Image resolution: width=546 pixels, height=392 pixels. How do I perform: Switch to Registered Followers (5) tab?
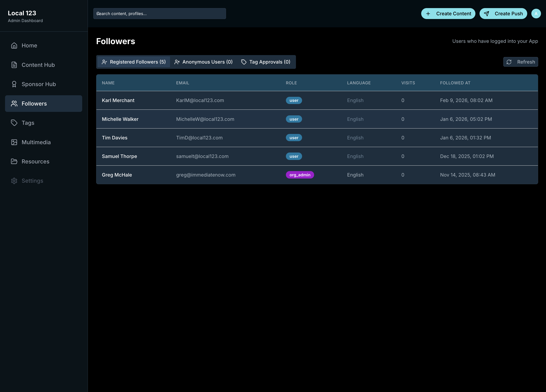pos(134,62)
